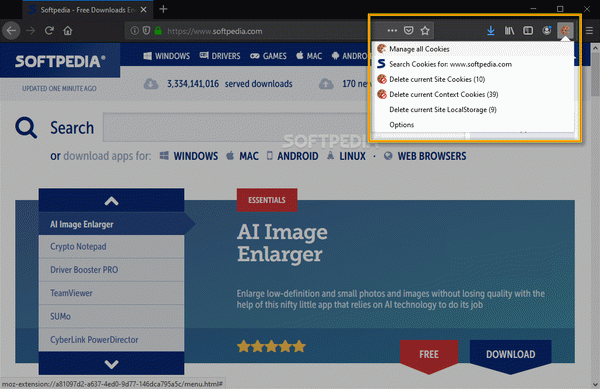The width and height of the screenshot is (600, 389).
Task: Click the green padlock security icon
Action: [158, 31]
